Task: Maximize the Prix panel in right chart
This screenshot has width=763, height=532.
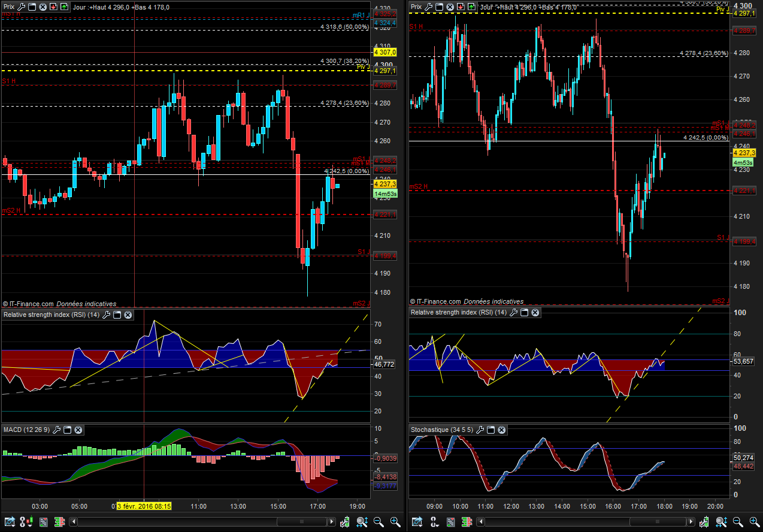Action: [x=440, y=7]
